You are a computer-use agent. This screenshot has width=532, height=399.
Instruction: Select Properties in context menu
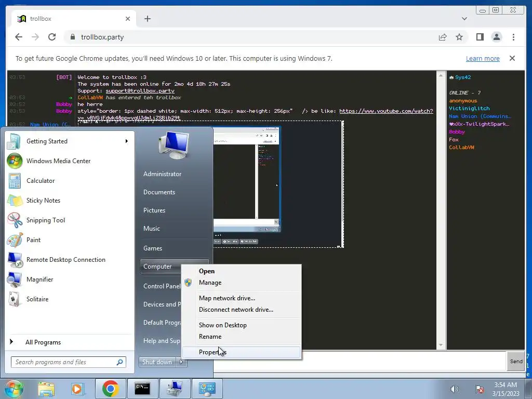[242, 352]
